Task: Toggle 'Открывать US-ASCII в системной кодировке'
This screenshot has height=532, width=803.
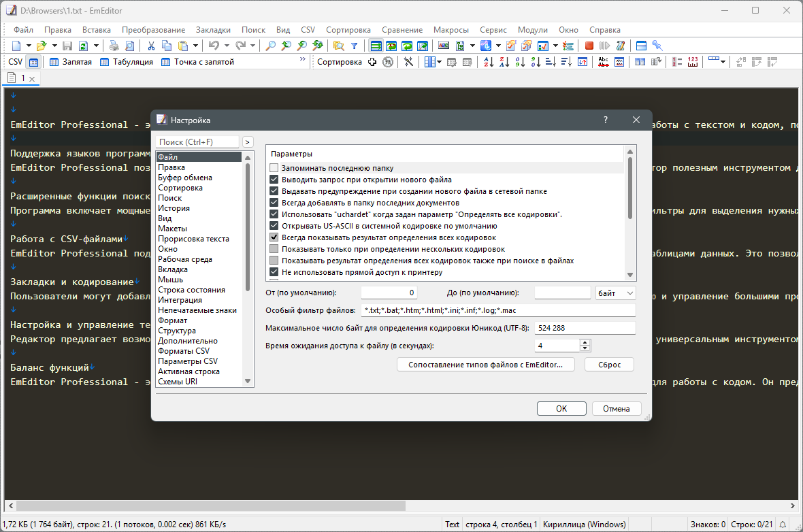Action: pos(274,226)
